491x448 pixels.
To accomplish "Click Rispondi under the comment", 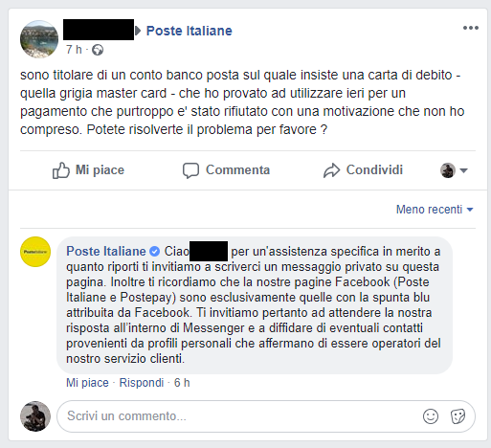I will coord(142,383).
